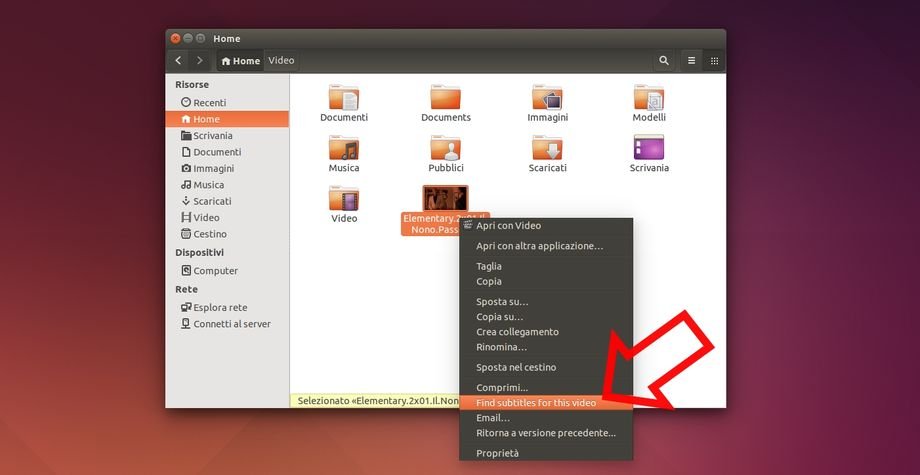Choose Find subtitles for this video
920x475 pixels.
(536, 403)
